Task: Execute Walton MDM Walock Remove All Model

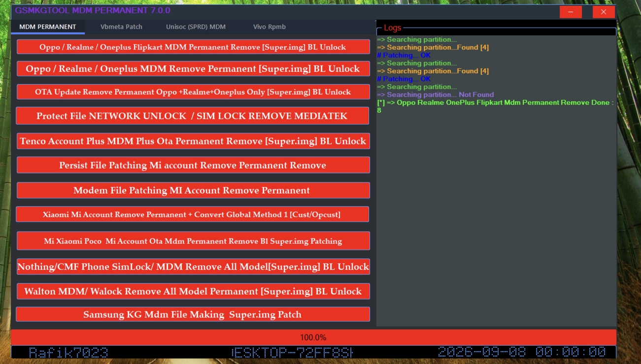Action: 193,291
